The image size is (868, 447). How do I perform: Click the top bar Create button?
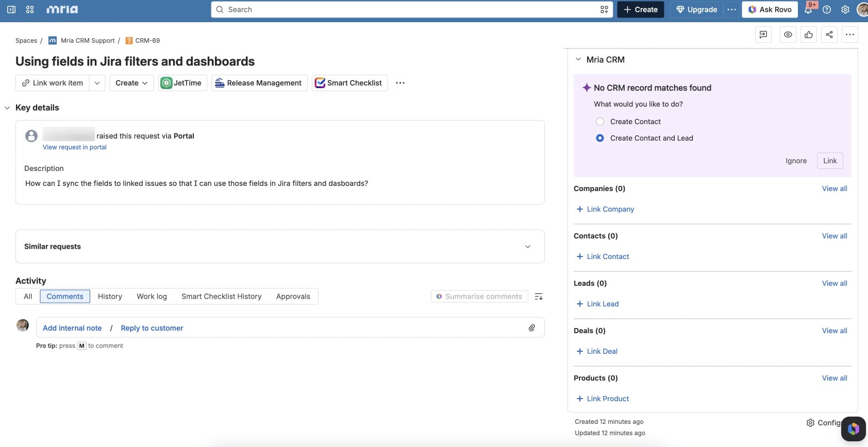[x=641, y=9]
